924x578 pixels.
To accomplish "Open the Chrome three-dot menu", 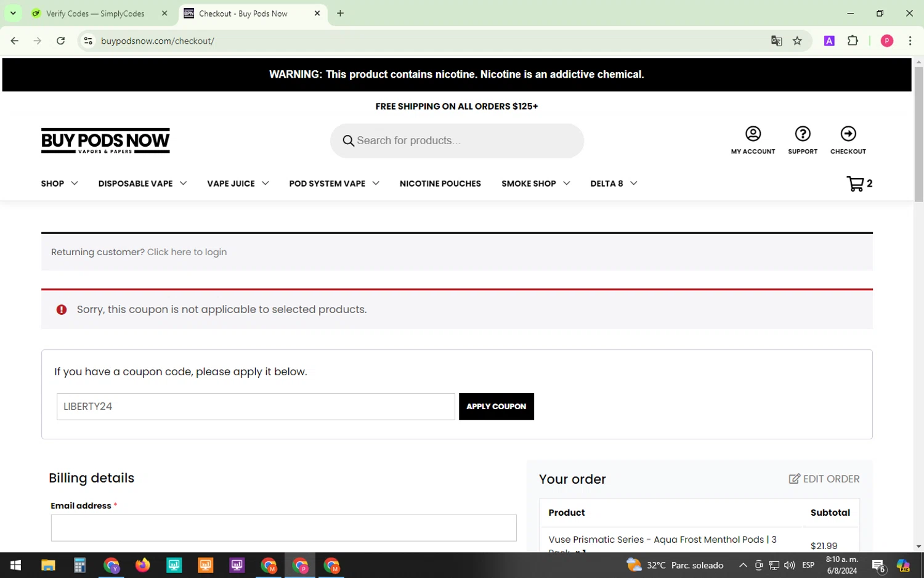I will pos(910,41).
